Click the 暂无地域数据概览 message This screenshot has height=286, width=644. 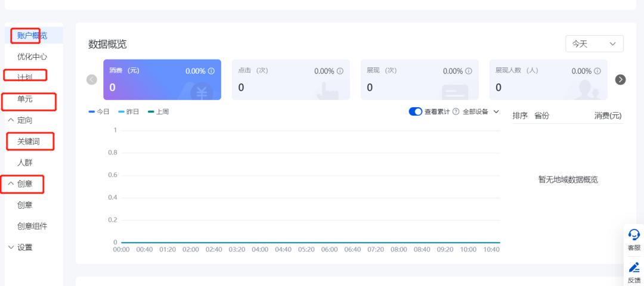coord(568,179)
